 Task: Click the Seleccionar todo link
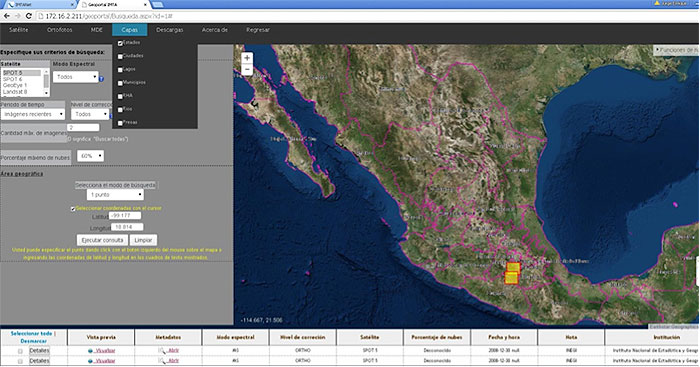(31, 334)
